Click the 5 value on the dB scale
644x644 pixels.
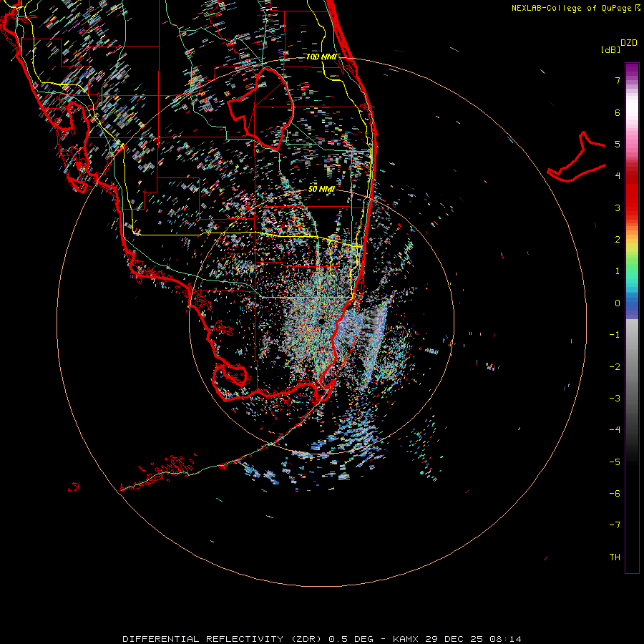(x=618, y=144)
